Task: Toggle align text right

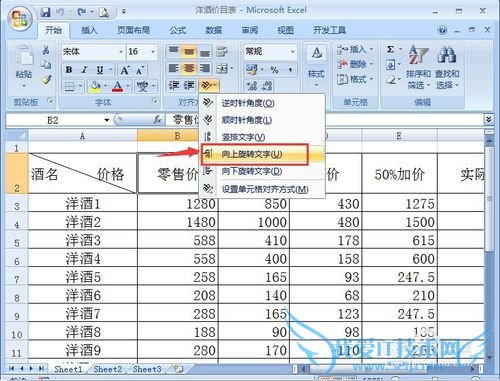Action: (x=205, y=69)
